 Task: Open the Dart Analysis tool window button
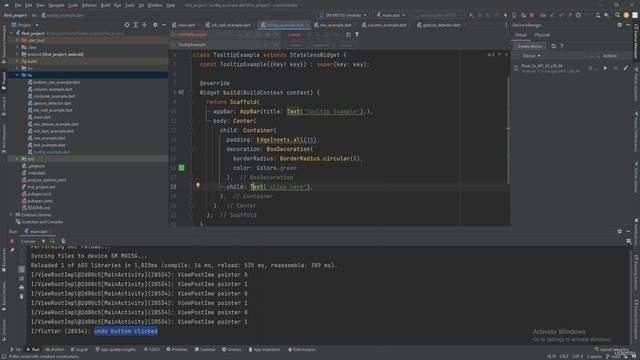tap(302, 349)
